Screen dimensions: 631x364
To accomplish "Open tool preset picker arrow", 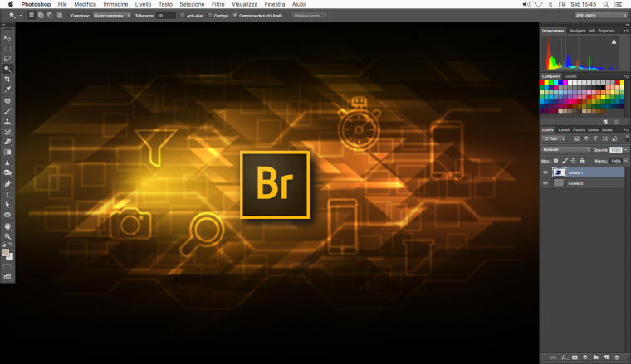I will pos(21,16).
